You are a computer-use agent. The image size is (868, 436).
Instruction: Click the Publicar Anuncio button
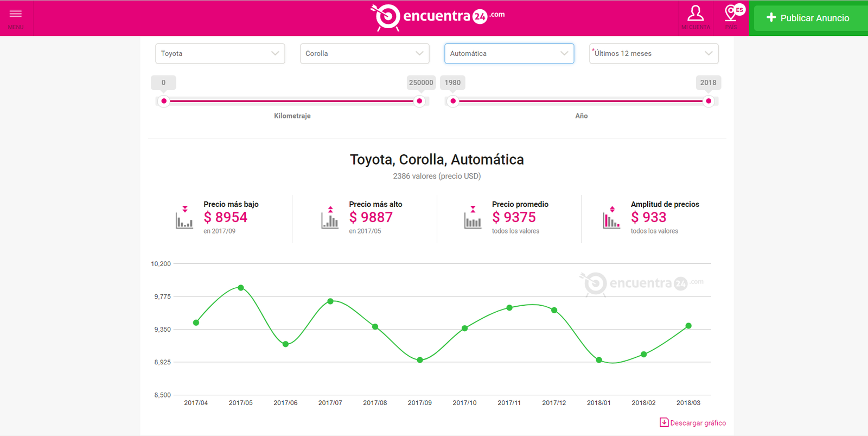click(x=808, y=18)
